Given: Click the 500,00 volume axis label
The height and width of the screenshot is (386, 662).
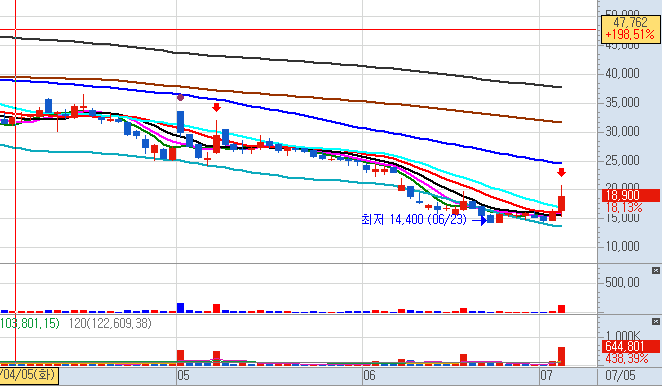Looking at the screenshot, I should [622, 282].
